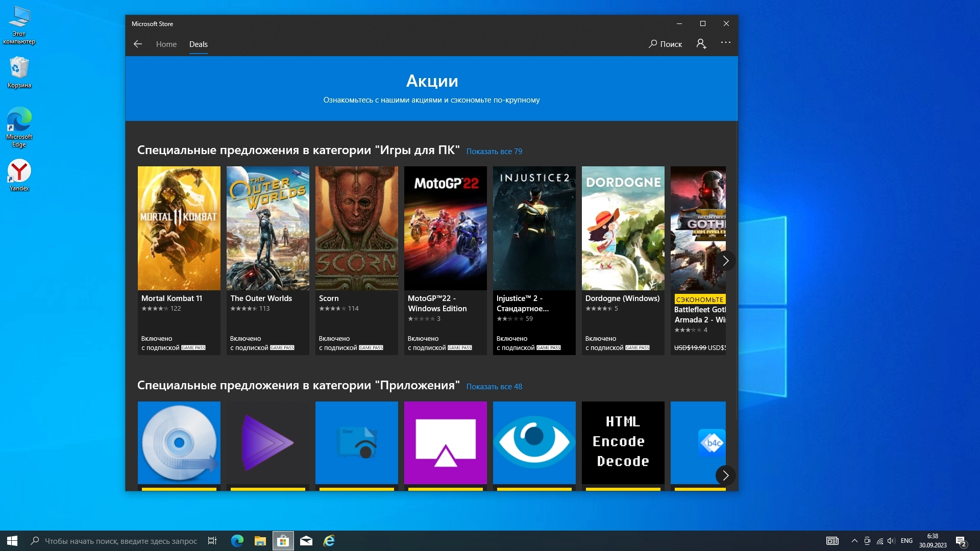
Task: Switch to the Home tab
Action: (x=166, y=44)
